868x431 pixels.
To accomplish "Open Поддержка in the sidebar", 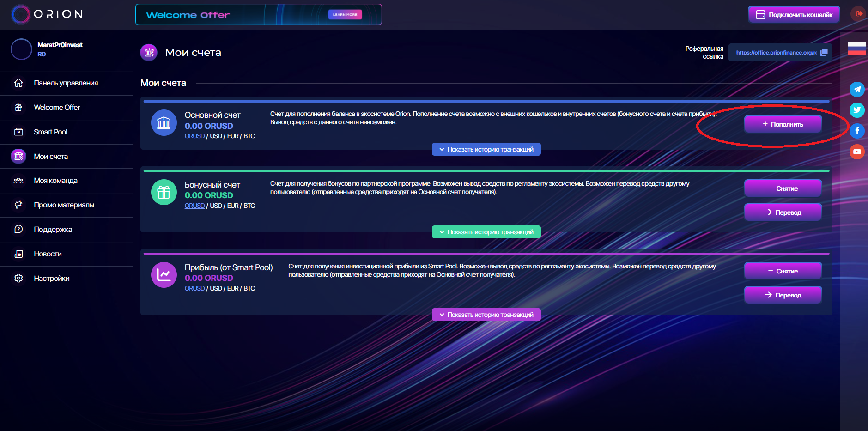I will point(66,230).
